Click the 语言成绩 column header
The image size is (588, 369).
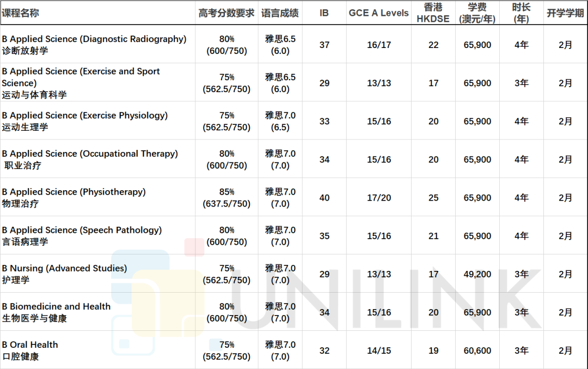coord(280,13)
